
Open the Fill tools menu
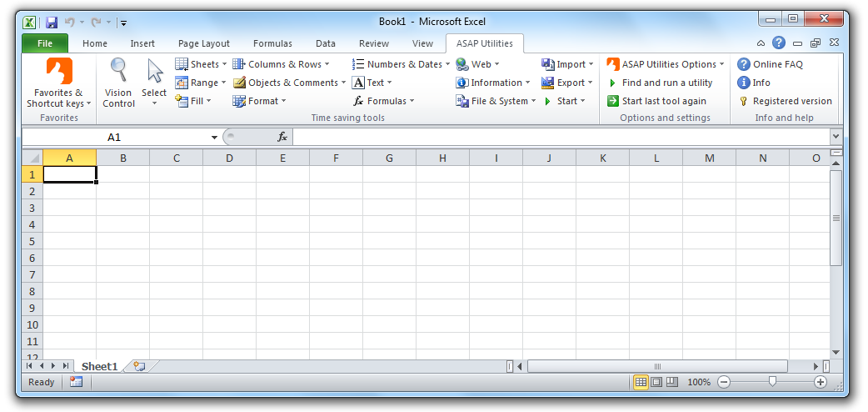tap(193, 101)
